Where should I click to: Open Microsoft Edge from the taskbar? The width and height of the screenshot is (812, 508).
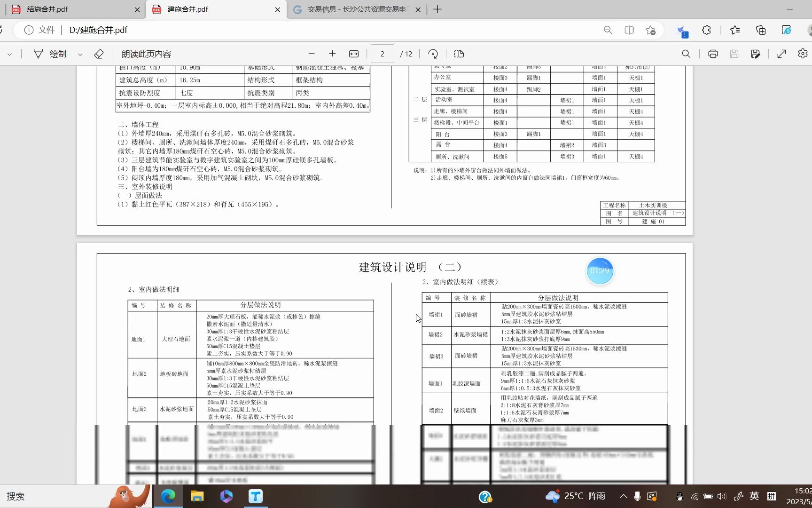(168, 496)
